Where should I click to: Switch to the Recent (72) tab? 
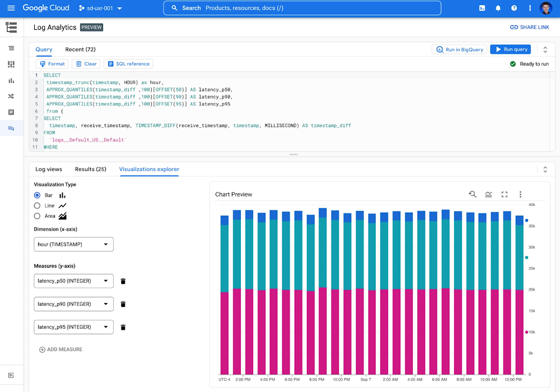tap(80, 49)
